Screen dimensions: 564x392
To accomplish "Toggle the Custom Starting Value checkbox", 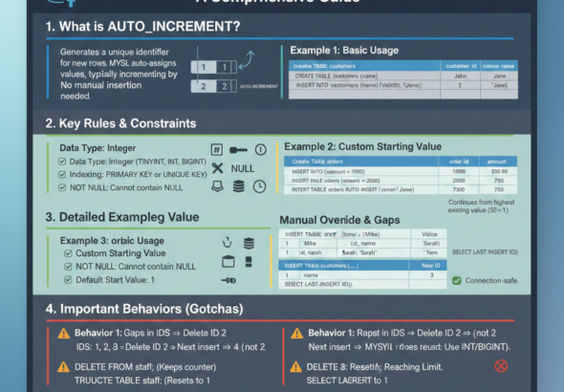I will (68, 253).
